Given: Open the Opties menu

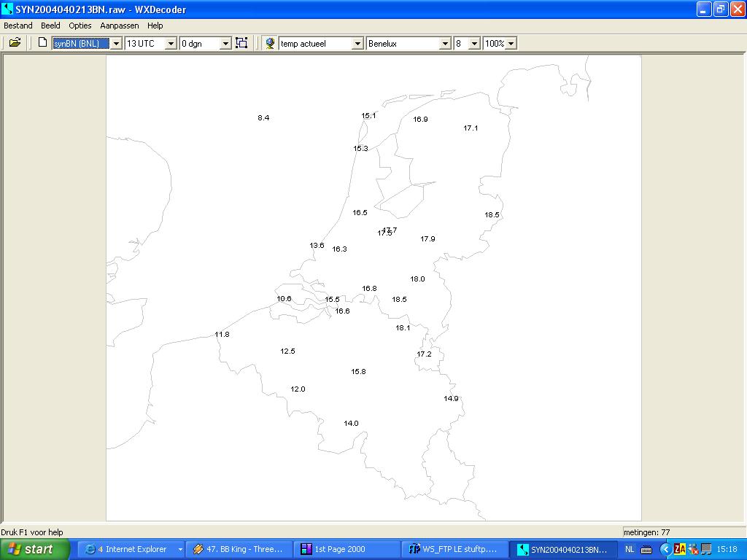Looking at the screenshot, I should (80, 26).
